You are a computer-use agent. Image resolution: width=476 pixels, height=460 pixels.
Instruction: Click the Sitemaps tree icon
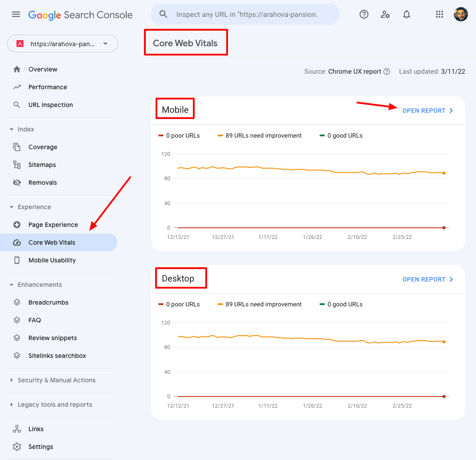[x=17, y=165]
